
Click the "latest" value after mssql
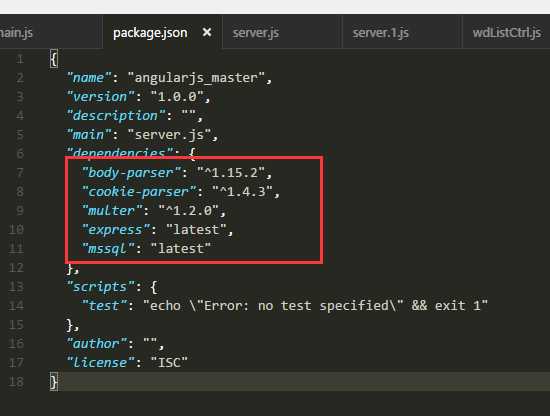coord(181,249)
